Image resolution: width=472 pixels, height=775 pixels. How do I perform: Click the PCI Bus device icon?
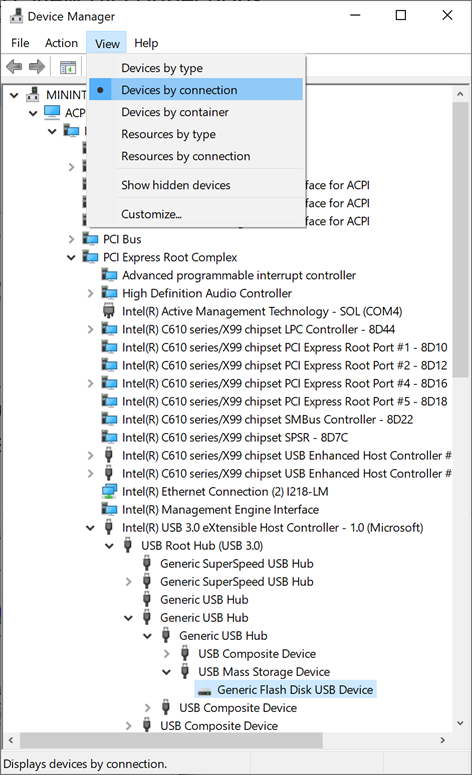tap(90, 239)
